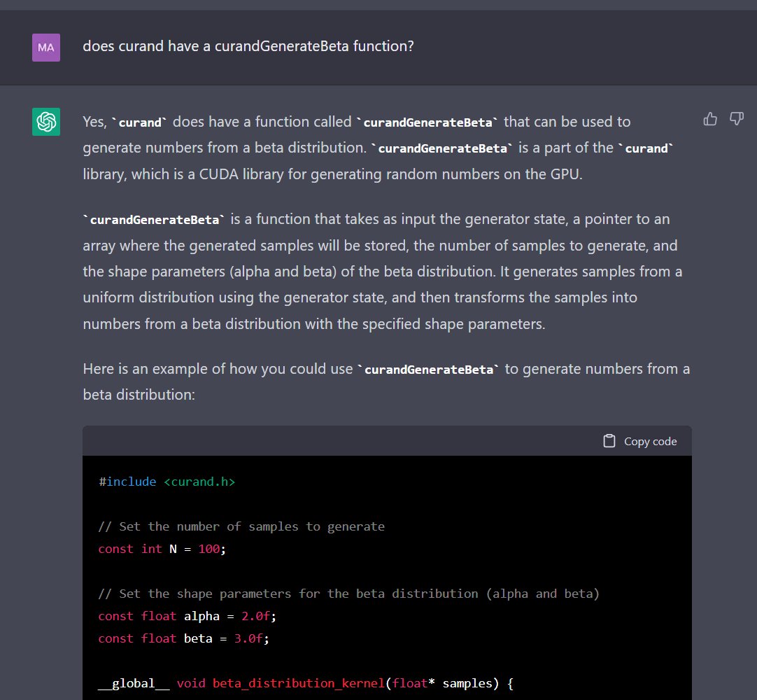Click the thumbs down icon on the response
This screenshot has width=757, height=700.
pyautogui.click(x=736, y=119)
